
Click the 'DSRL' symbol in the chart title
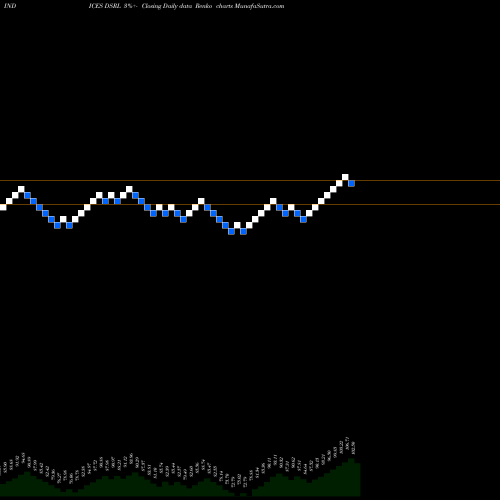click(112, 6)
